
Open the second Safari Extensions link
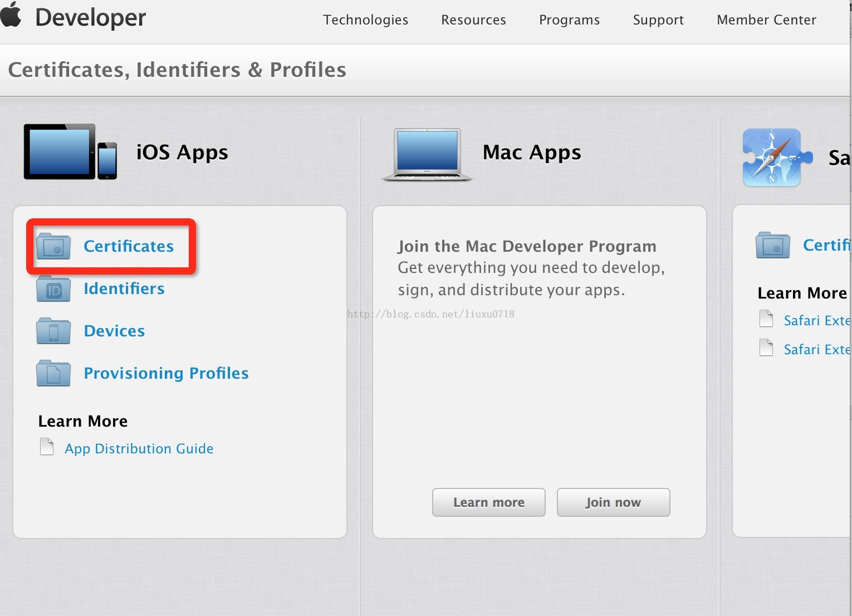[817, 349]
